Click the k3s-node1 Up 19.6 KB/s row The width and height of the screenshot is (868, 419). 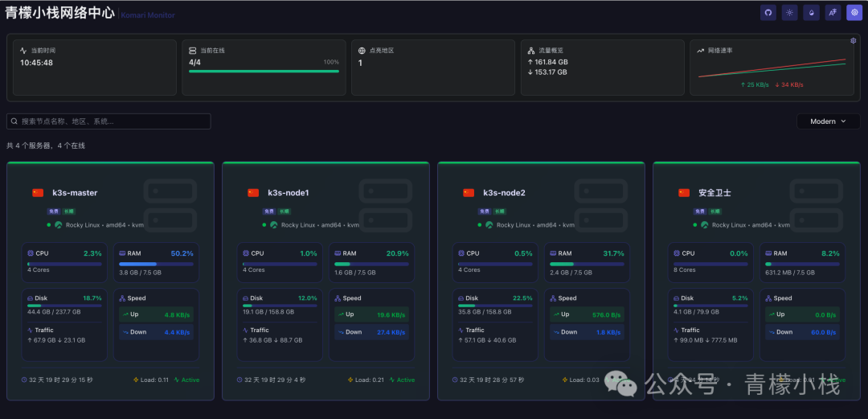coord(371,314)
